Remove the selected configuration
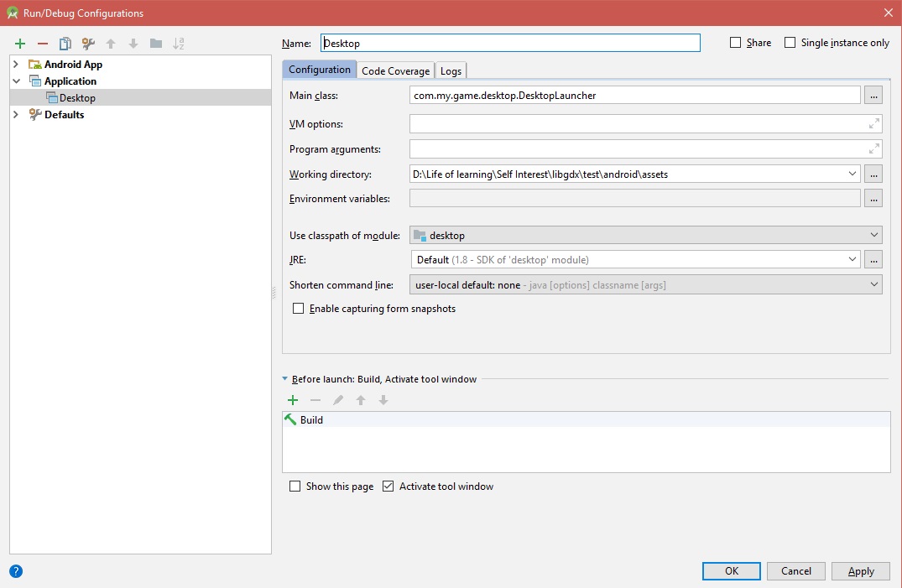Viewport: 902px width, 588px height. (x=42, y=43)
